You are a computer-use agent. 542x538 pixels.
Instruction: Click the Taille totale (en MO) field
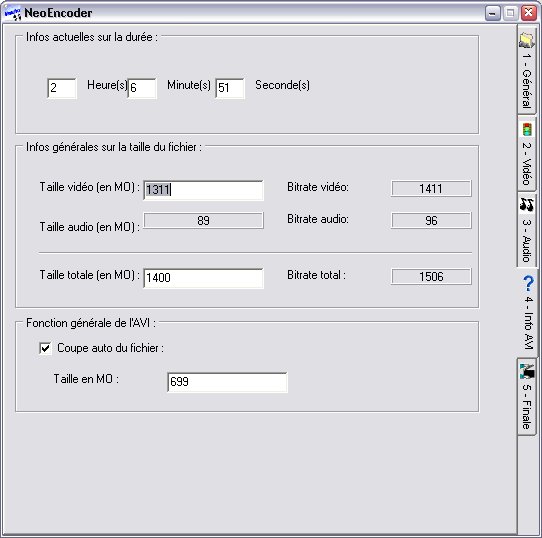[203, 278]
